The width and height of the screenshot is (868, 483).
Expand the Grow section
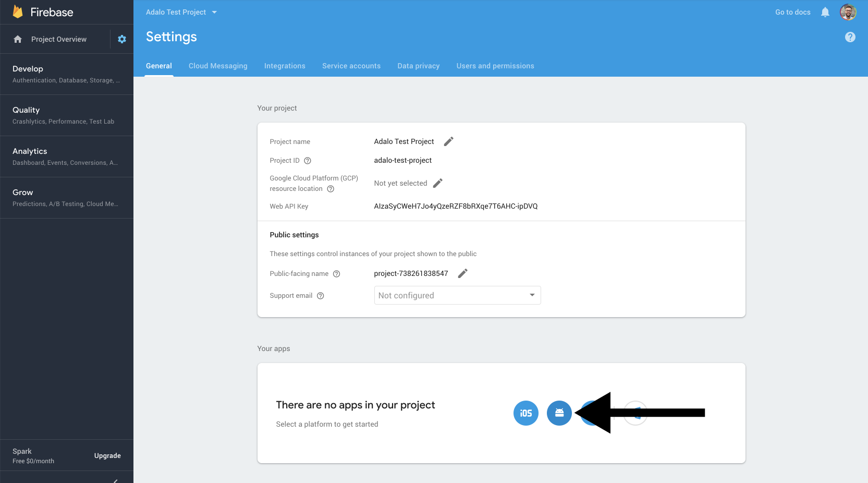coord(67,198)
